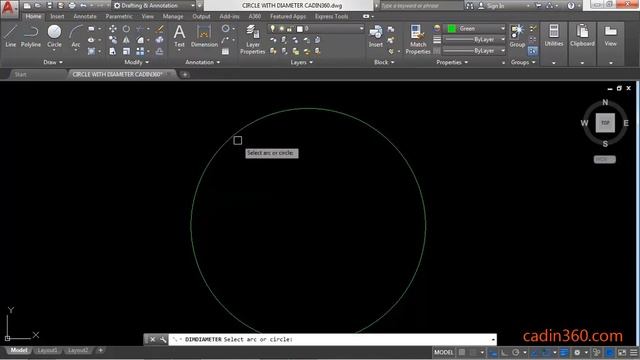Viewport: 640px width, 360px height.
Task: Expand the Layers panel
Action: pyautogui.click(x=301, y=62)
